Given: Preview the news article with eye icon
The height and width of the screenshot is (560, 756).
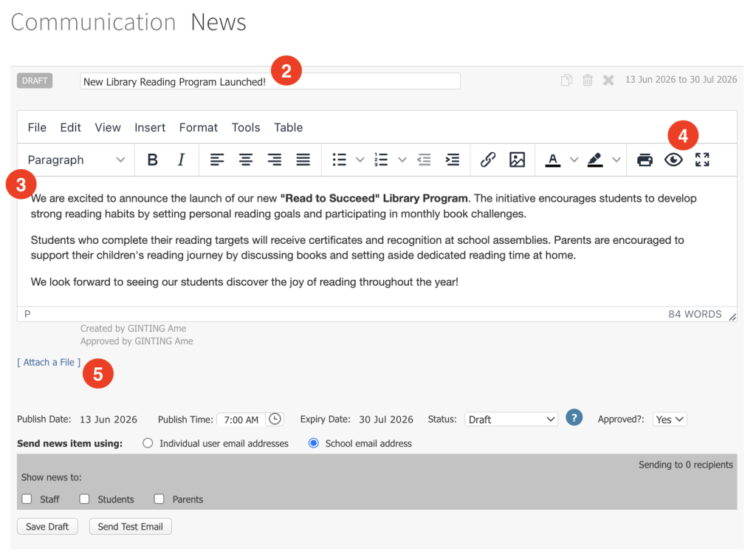Looking at the screenshot, I should tap(673, 160).
